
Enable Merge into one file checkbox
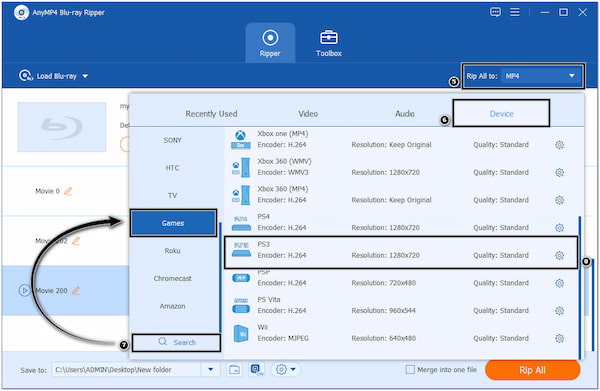point(410,370)
